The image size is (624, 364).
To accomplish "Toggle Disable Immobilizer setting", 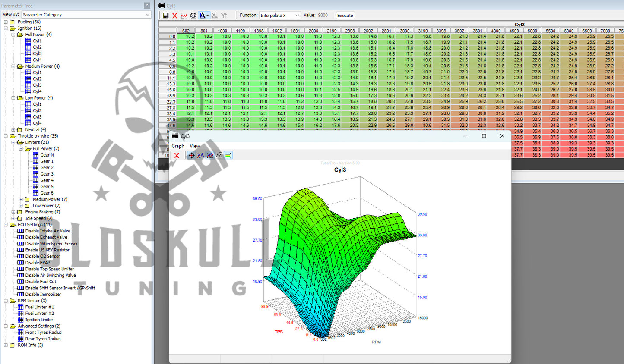I will tap(43, 294).
